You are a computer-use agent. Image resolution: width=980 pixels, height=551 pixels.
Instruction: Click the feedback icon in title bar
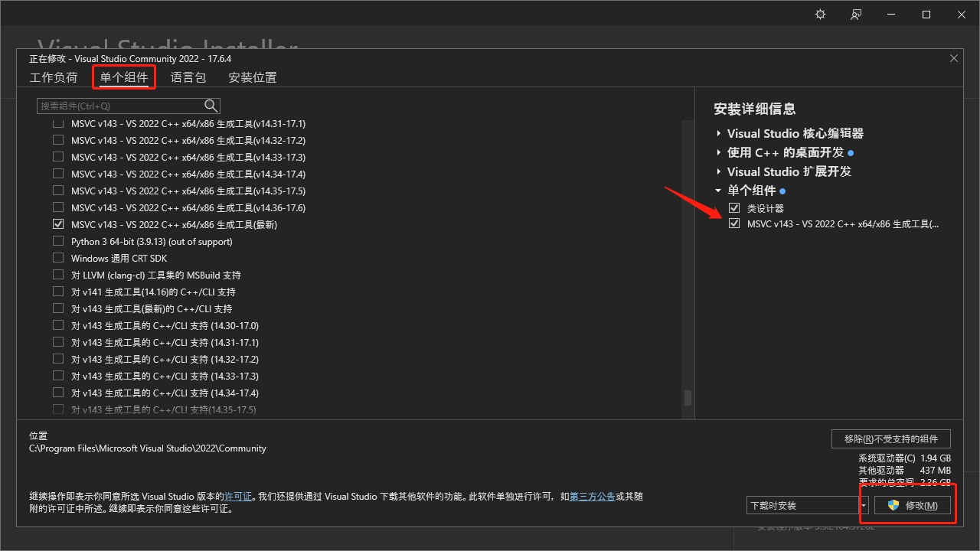tap(856, 15)
